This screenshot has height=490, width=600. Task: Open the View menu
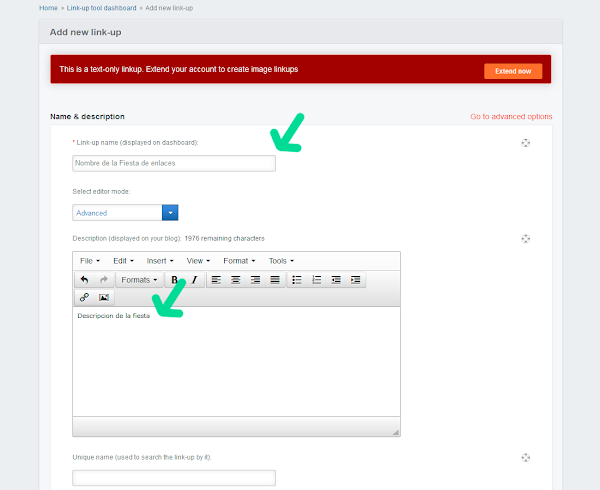[x=198, y=261]
